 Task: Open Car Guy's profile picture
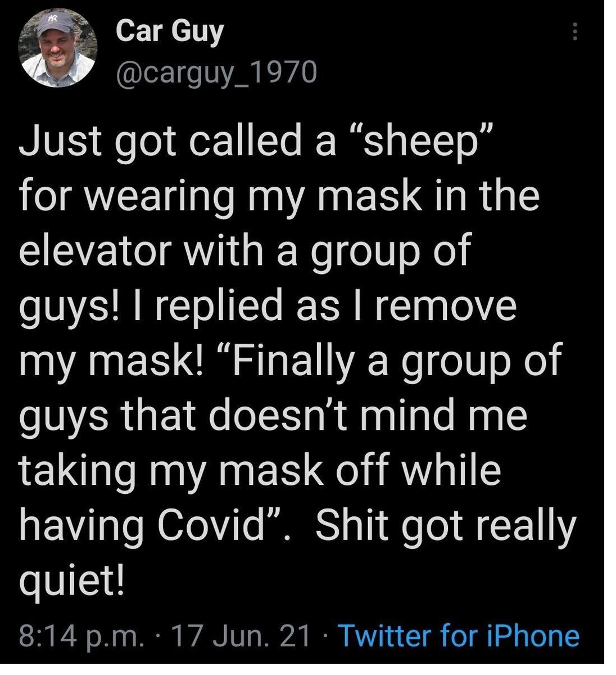pyautogui.click(x=57, y=50)
